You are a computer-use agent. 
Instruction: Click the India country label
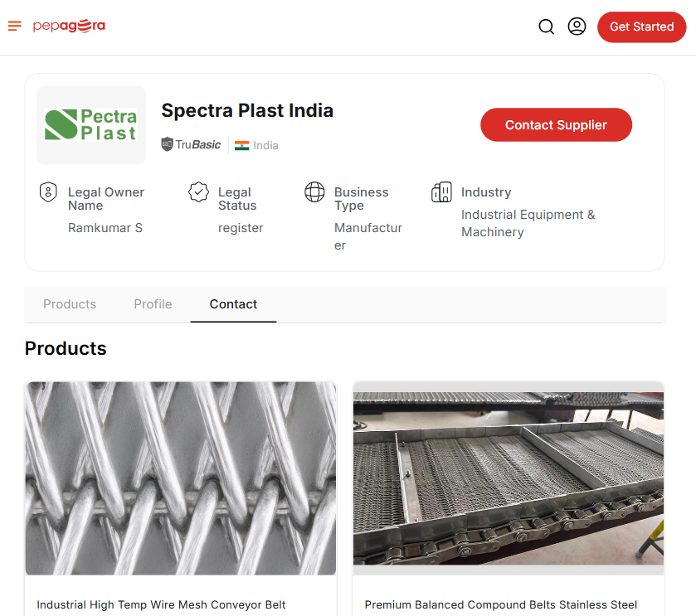click(x=266, y=145)
